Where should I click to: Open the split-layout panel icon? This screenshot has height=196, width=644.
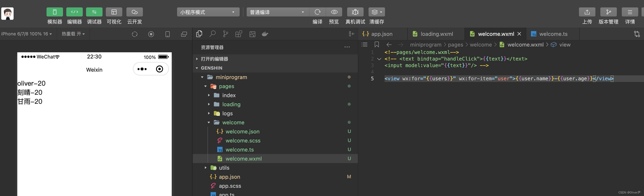(252, 34)
